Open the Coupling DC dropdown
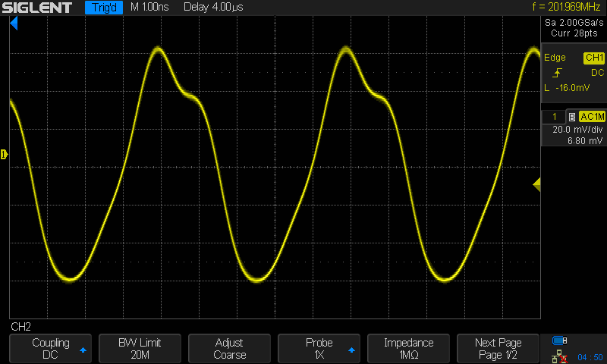Image resolution: width=607 pixels, height=364 pixels. pos(50,349)
